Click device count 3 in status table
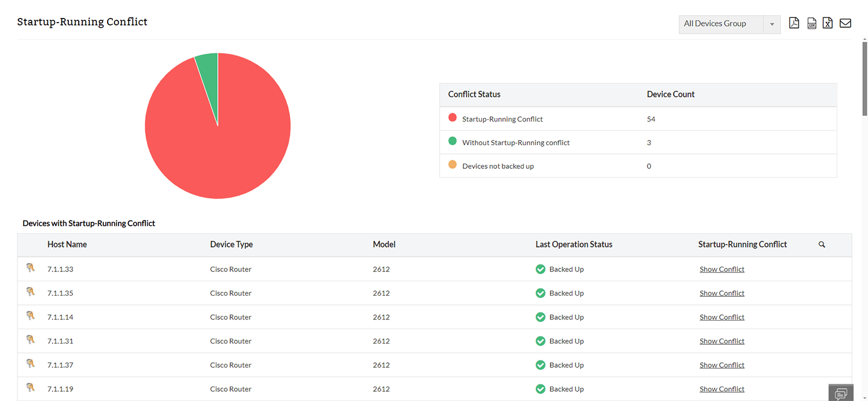 coord(649,143)
